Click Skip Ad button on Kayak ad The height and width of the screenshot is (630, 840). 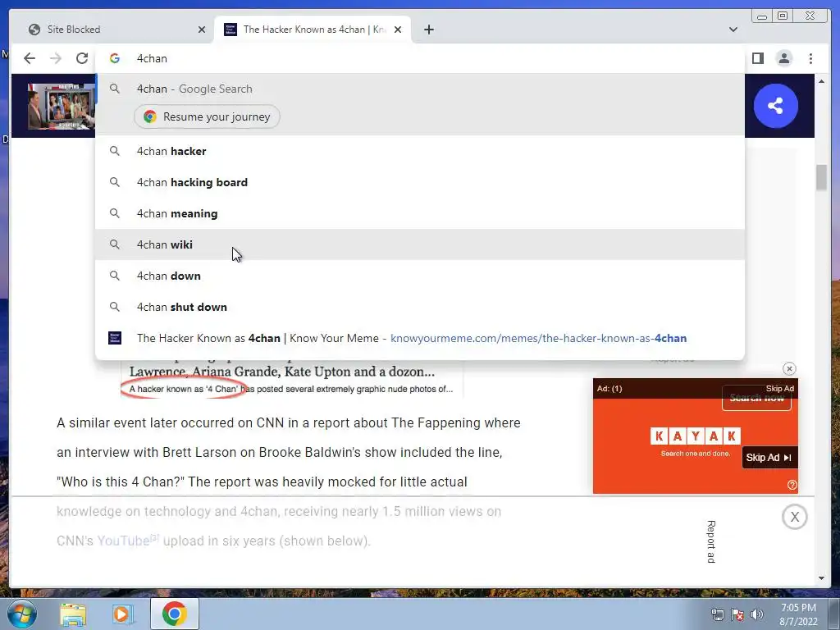pos(769,458)
